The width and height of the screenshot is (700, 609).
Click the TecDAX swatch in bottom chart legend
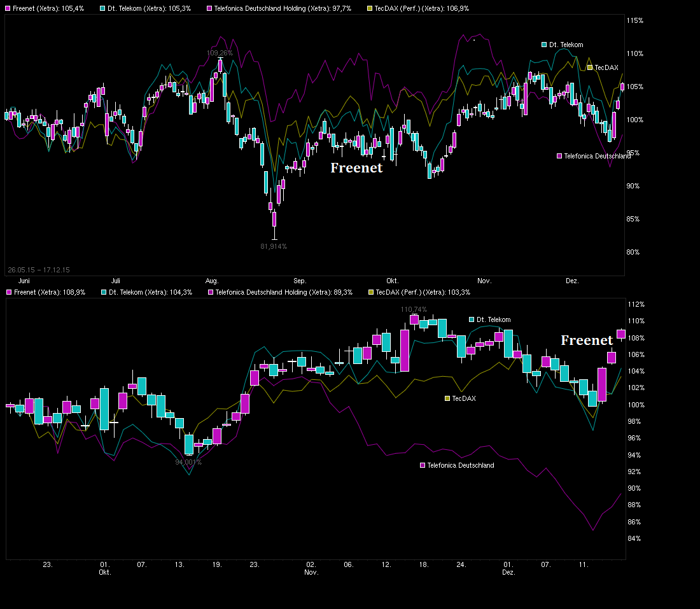(370, 293)
